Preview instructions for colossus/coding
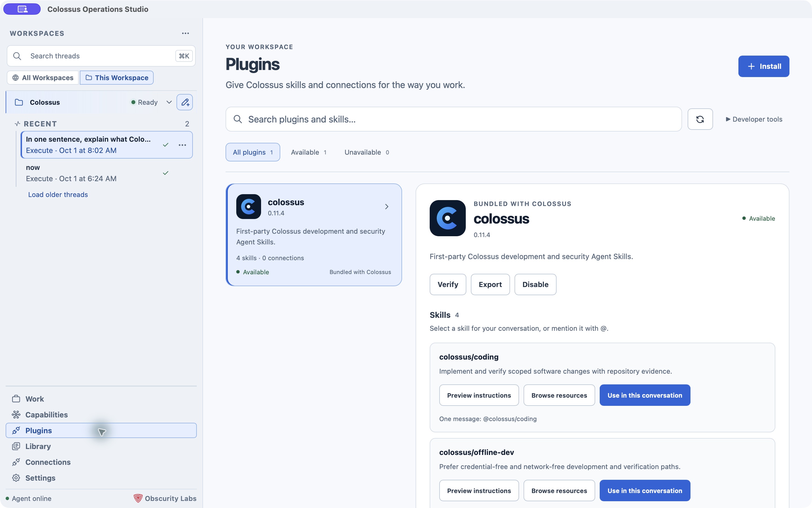Viewport: 812px width, 508px height. pyautogui.click(x=479, y=395)
